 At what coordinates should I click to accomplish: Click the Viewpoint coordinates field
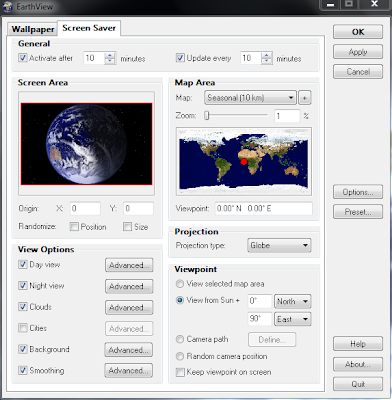[x=264, y=209]
